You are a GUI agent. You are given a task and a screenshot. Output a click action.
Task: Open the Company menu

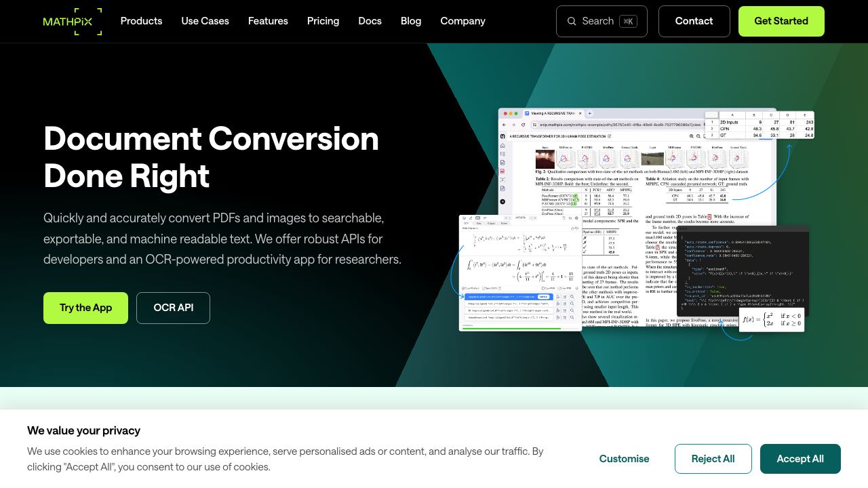(x=462, y=21)
